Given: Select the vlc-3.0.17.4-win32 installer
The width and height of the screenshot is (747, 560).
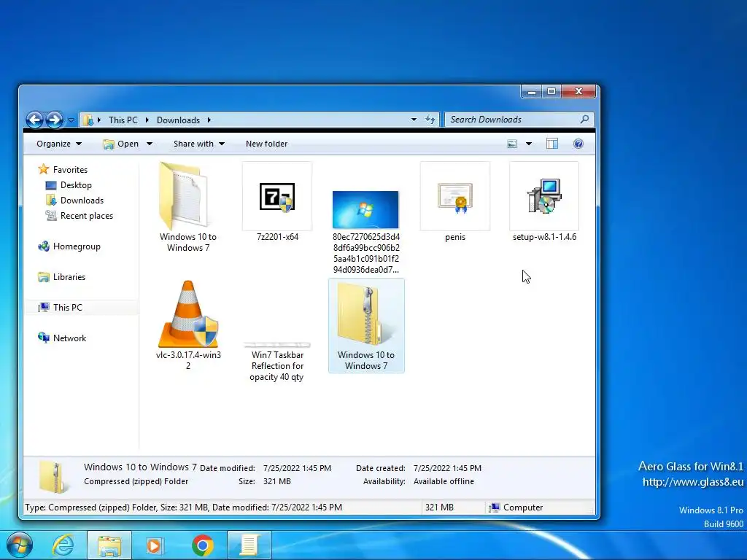Looking at the screenshot, I should tap(188, 325).
